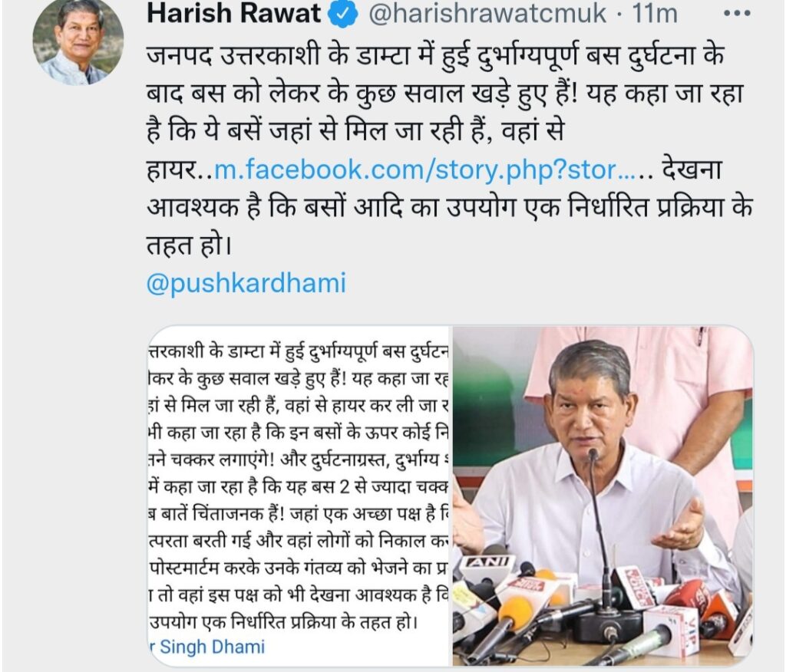Click preview line starting 'पोस्टमार्टम करके उनके गंतव्य'
This screenshot has height=672, width=786.
299,568
